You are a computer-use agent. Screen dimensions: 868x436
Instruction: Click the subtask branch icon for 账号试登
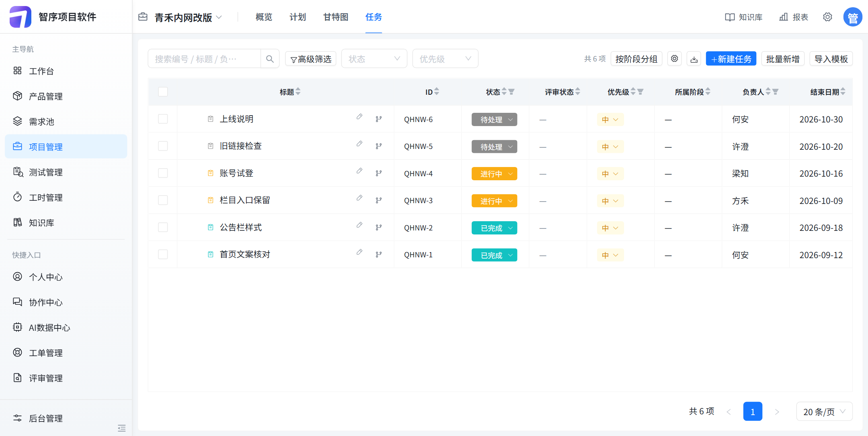379,173
